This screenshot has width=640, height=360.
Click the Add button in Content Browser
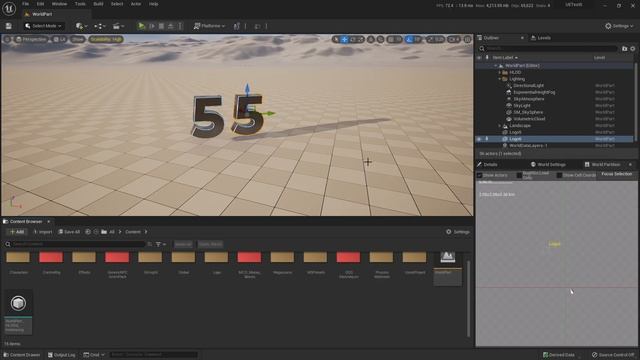click(x=17, y=232)
